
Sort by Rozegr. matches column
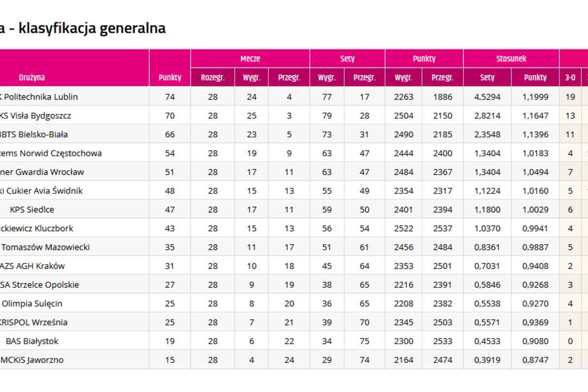213,77
